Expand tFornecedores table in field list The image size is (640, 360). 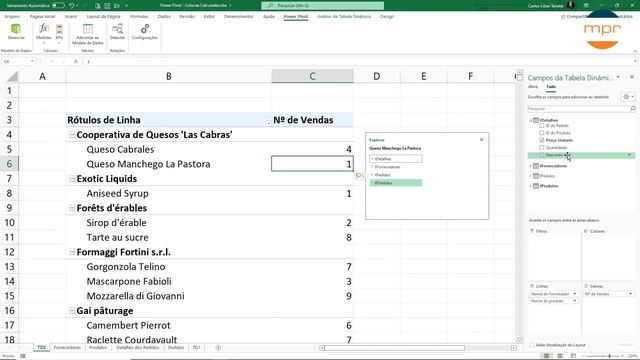click(x=531, y=166)
